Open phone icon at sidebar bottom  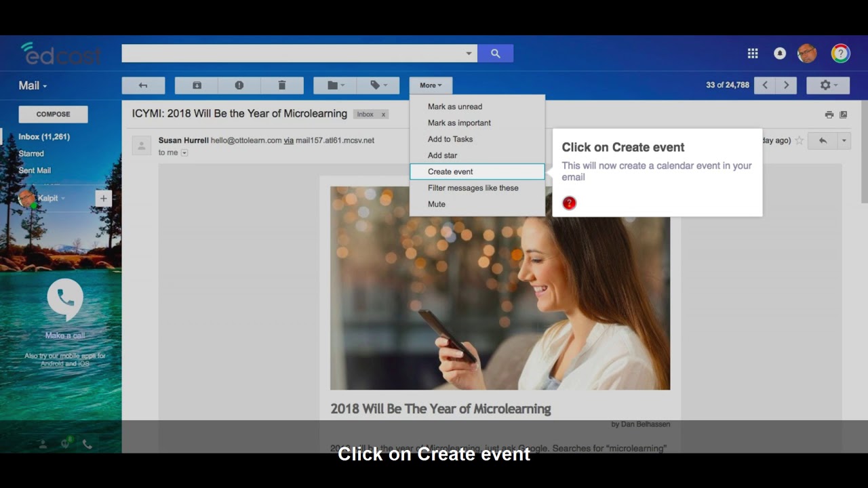(87, 444)
